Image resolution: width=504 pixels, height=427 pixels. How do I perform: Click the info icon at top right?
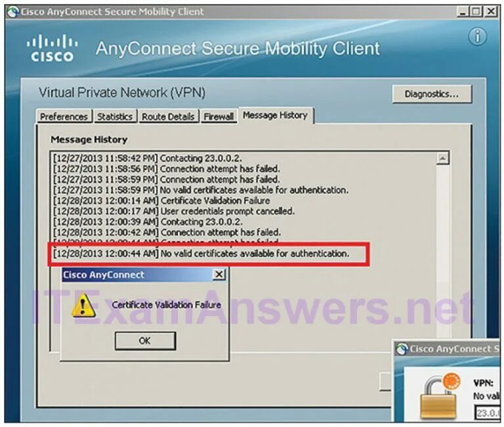(478, 36)
